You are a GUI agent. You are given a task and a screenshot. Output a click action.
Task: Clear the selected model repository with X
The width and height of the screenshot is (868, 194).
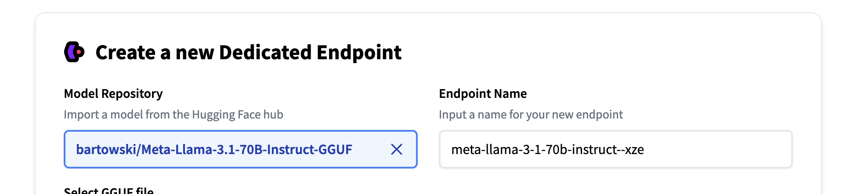tap(396, 150)
